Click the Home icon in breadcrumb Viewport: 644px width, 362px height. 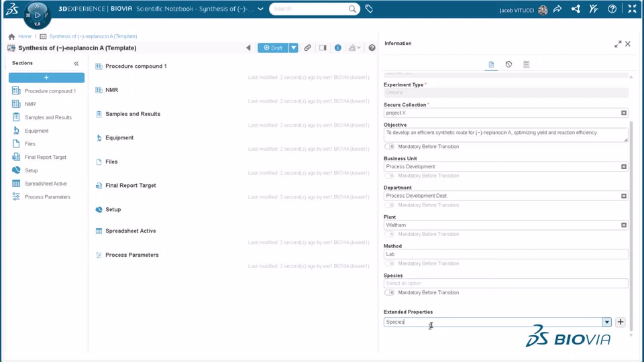[x=11, y=36]
